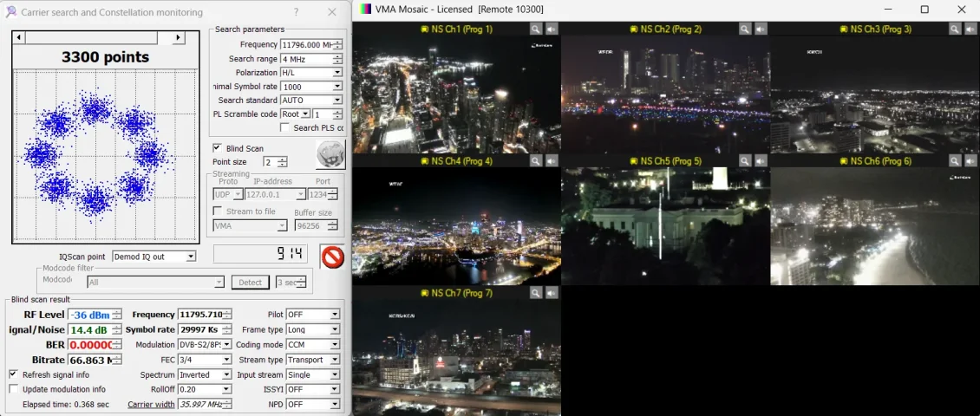Toggle the Blind Scan checkbox
Viewport: 980px width, 416px height.
point(217,148)
